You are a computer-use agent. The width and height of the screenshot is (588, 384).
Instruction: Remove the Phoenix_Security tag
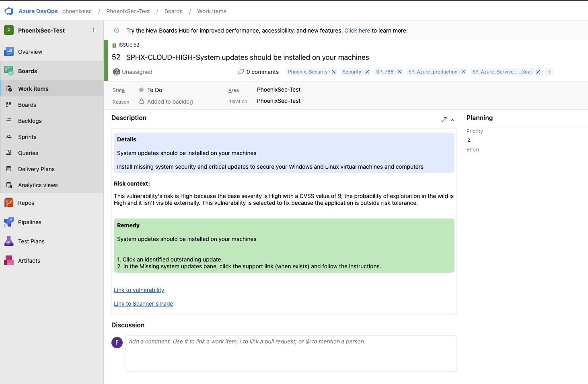pos(334,72)
